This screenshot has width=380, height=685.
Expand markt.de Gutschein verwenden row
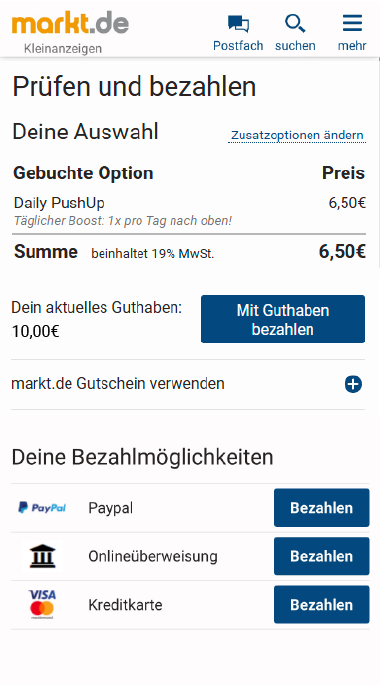(x=188, y=384)
